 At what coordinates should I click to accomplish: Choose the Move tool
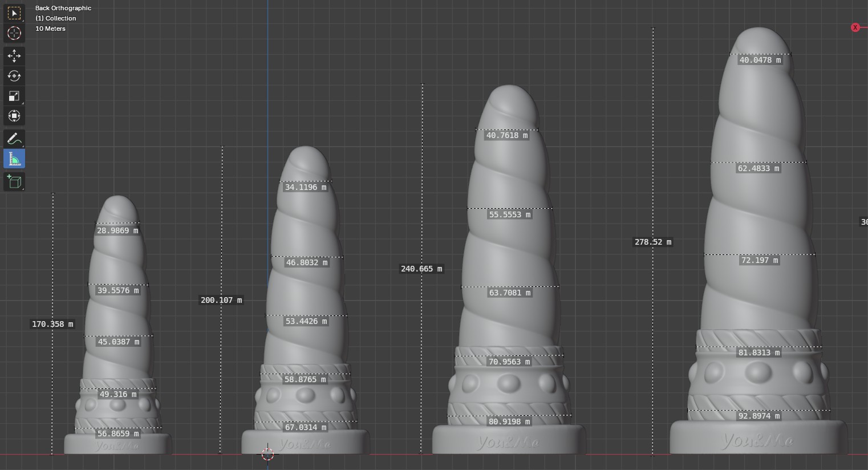14,56
